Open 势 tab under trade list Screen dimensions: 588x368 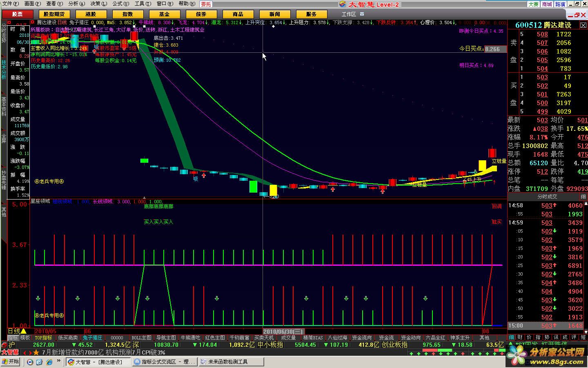click(547, 337)
